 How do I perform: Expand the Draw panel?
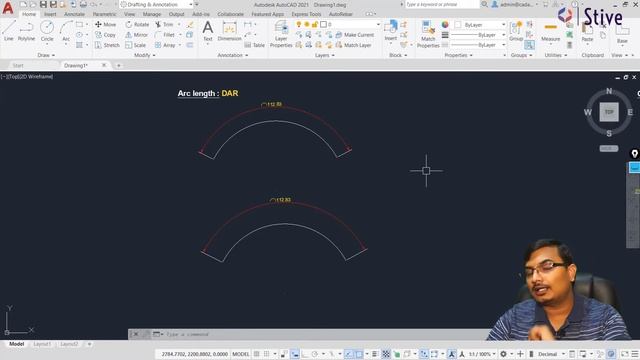click(46, 55)
